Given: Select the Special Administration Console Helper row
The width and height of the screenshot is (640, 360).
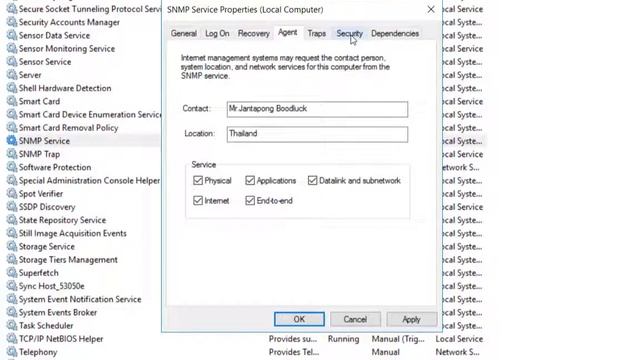Looking at the screenshot, I should point(84,180).
